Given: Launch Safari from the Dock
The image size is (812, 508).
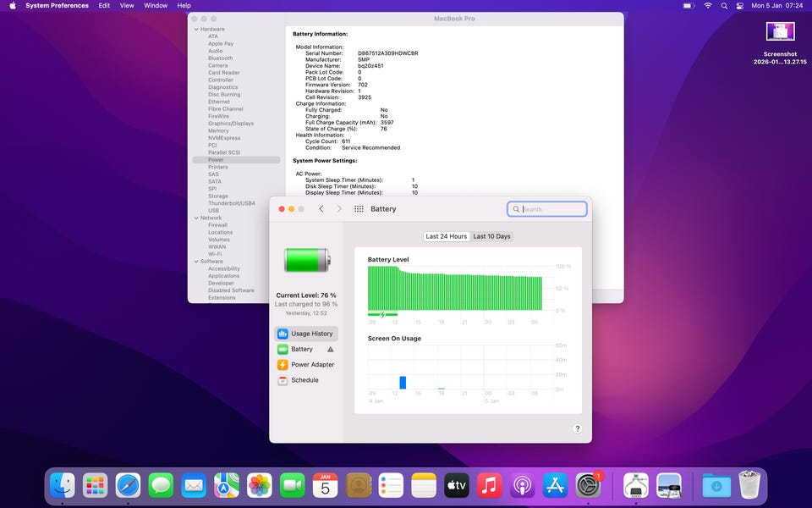Looking at the screenshot, I should pos(129,485).
